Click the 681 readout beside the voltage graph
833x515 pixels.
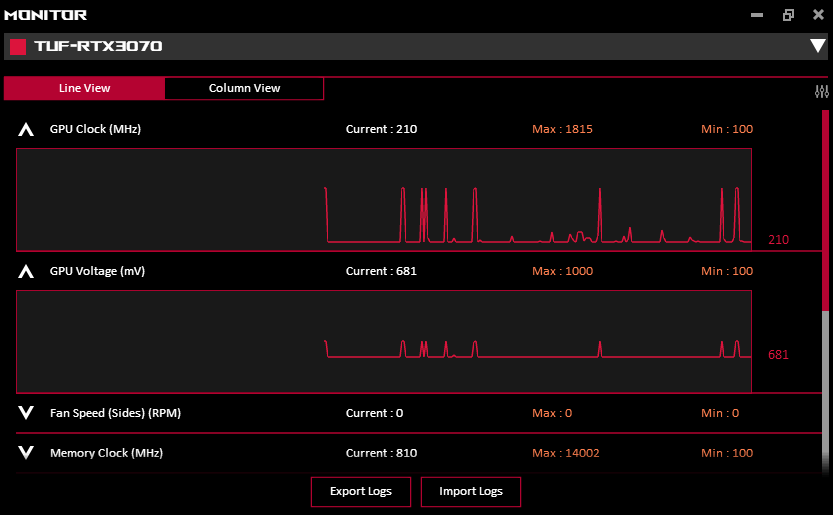point(778,354)
